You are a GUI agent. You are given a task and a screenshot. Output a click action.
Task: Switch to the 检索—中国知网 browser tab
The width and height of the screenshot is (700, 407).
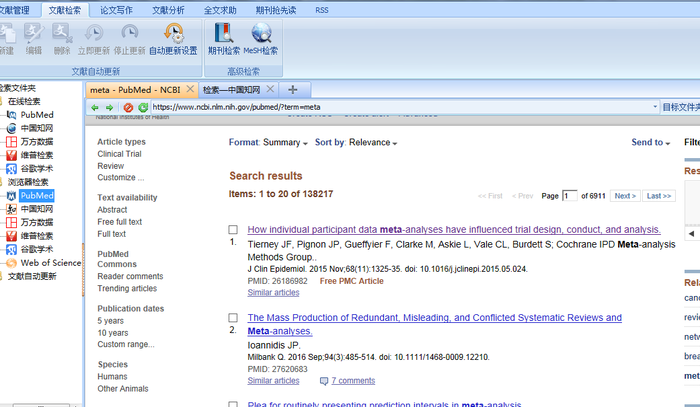pos(240,90)
